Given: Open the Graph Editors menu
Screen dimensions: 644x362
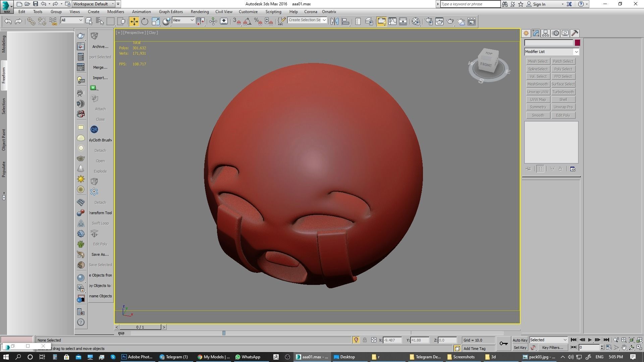Looking at the screenshot, I should 171,11.
